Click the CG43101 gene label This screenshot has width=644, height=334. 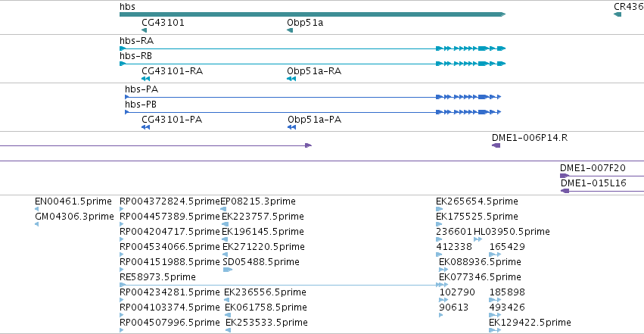pos(163,22)
